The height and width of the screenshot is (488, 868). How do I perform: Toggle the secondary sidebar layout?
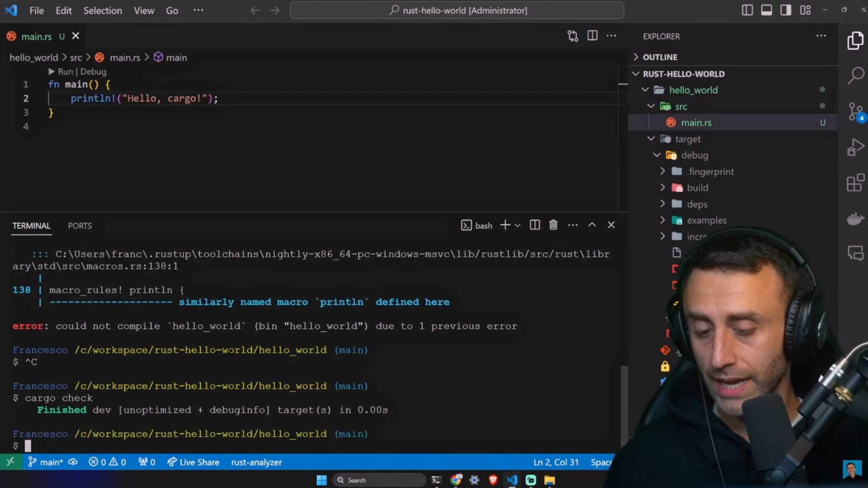[785, 10]
